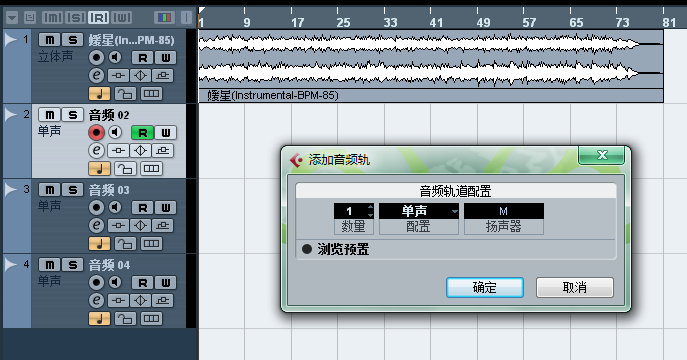Select track name 音频 04
This screenshot has height=360, width=687.
pyautogui.click(x=109, y=265)
